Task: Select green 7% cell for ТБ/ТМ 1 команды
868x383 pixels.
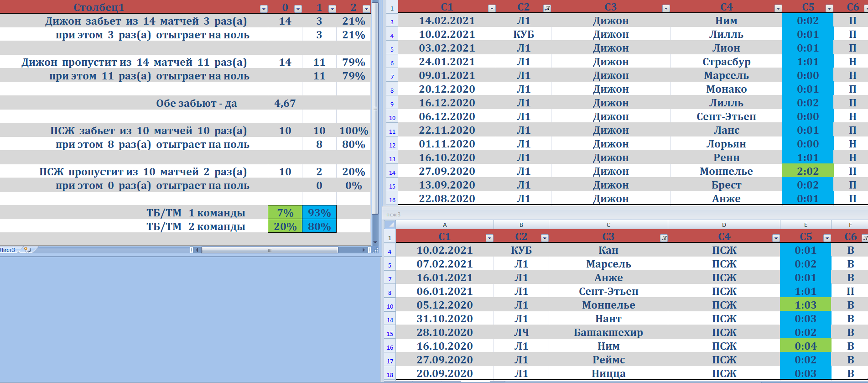Action: [285, 212]
